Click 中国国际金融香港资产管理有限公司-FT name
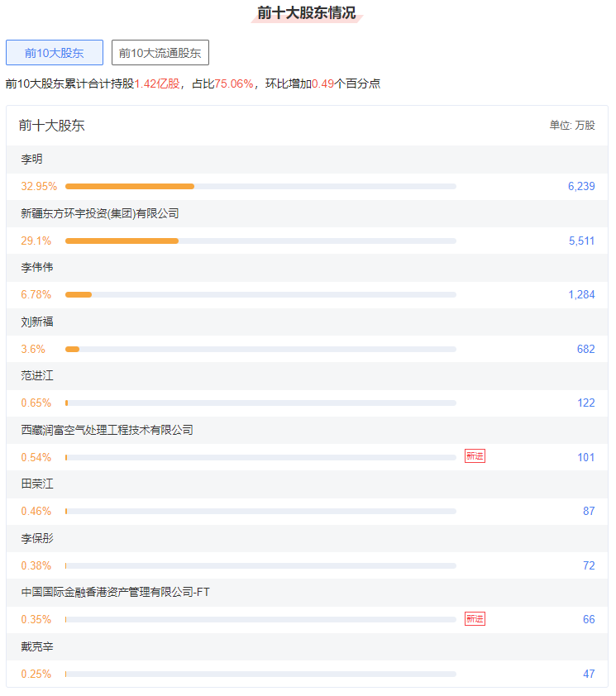This screenshot has height=696, width=616. click(115, 592)
